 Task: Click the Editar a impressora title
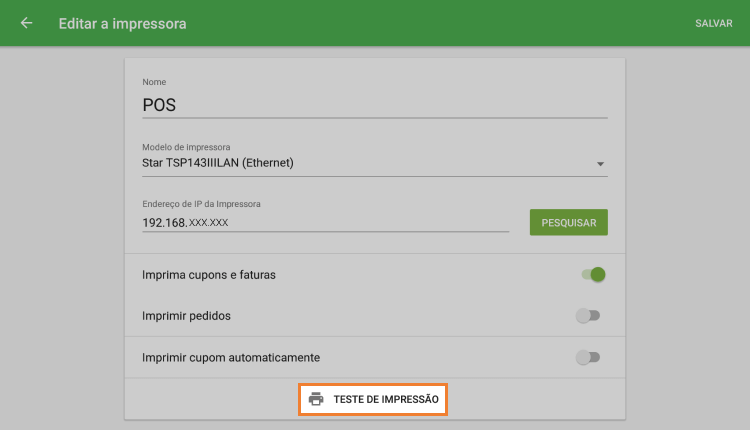[x=122, y=23]
